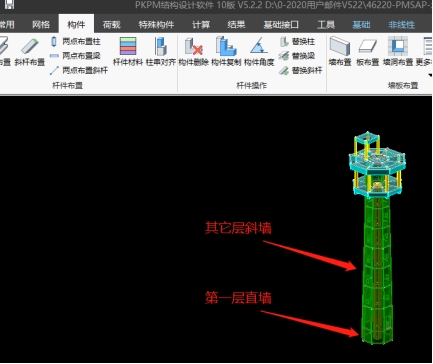Choose 两点布置梁 two-point beam tool
Viewport: 433px width, 364px height.
click(76, 56)
